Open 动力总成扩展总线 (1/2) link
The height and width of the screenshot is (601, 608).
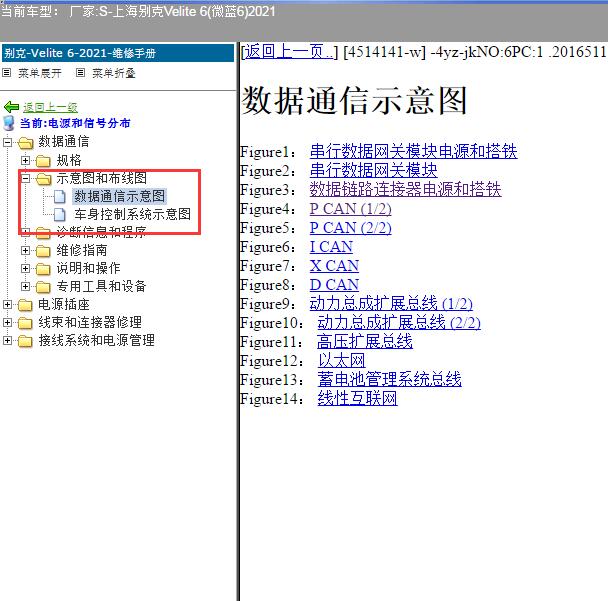[x=391, y=303]
